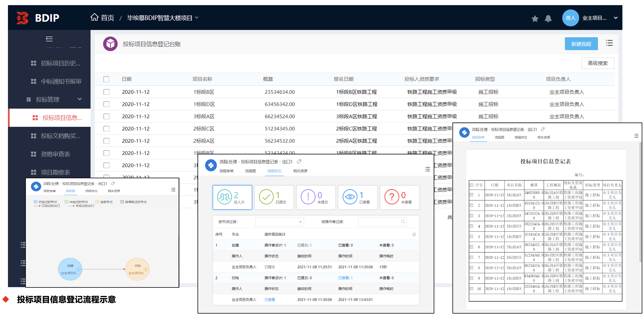Click the 未经过的节点 green legend swatch
The height and width of the screenshot is (315, 644).
point(67,202)
